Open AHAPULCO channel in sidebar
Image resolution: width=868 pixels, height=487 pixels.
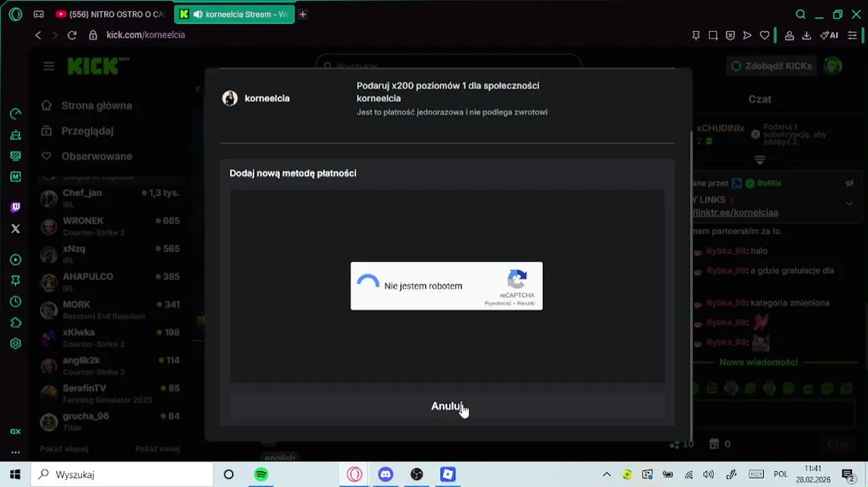(x=110, y=282)
